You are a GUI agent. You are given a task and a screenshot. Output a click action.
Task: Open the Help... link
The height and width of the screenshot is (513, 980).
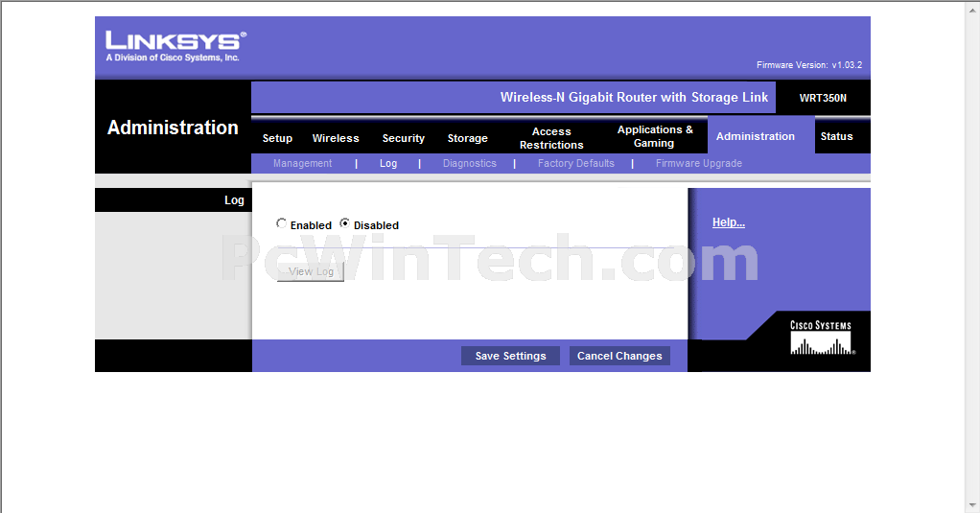pos(728,222)
